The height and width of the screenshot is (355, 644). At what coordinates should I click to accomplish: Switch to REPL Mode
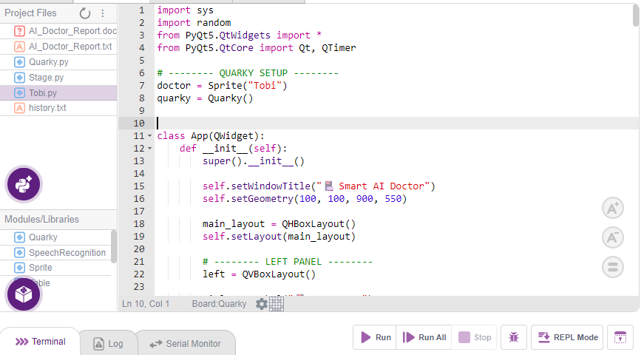coord(567,337)
